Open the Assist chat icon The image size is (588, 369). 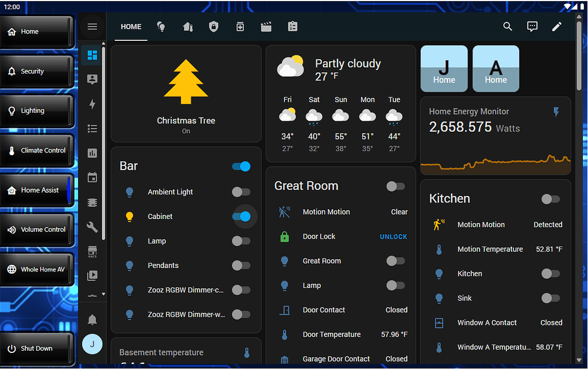[532, 26]
